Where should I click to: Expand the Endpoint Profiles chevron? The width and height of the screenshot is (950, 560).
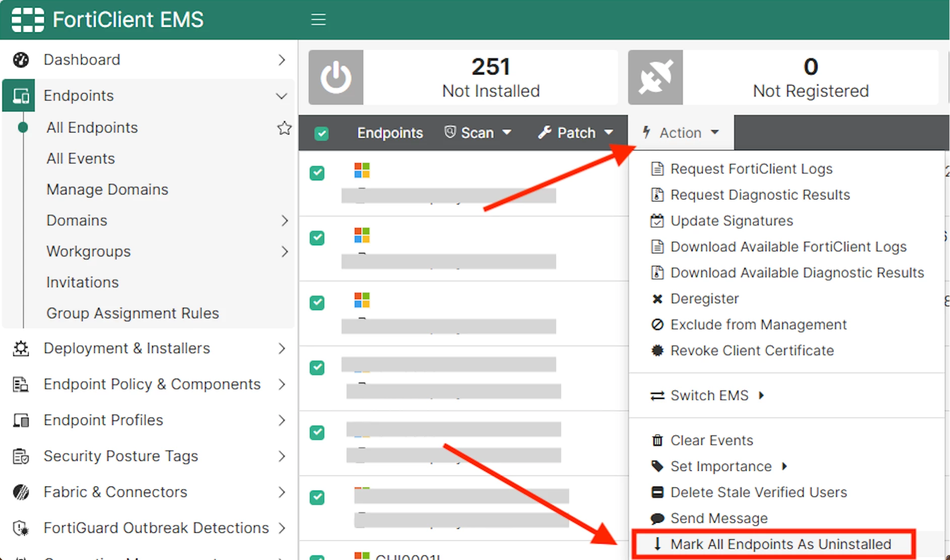[x=282, y=421]
